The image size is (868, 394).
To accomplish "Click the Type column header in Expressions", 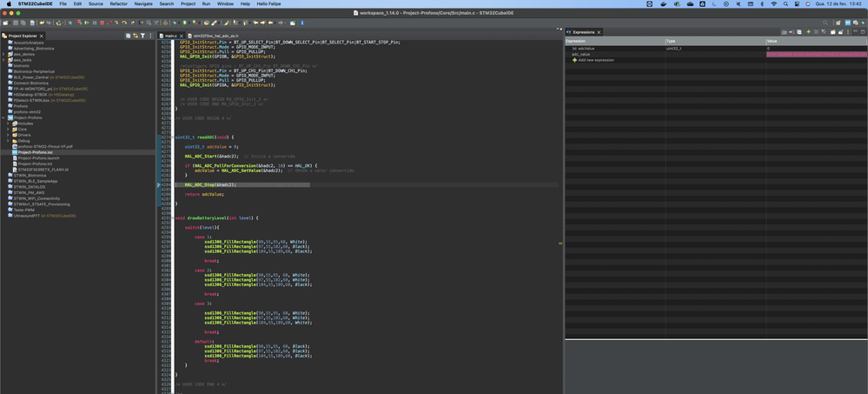I will (671, 41).
